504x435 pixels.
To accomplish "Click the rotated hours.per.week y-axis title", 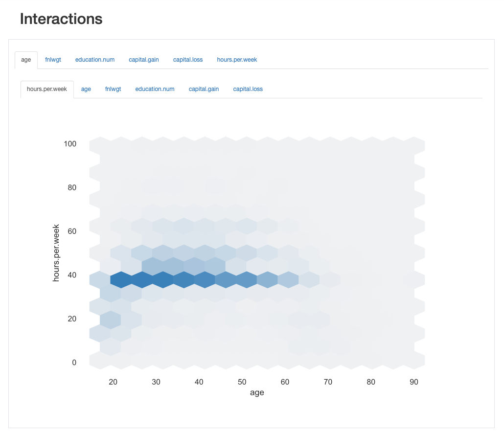I will pyautogui.click(x=56, y=253).
